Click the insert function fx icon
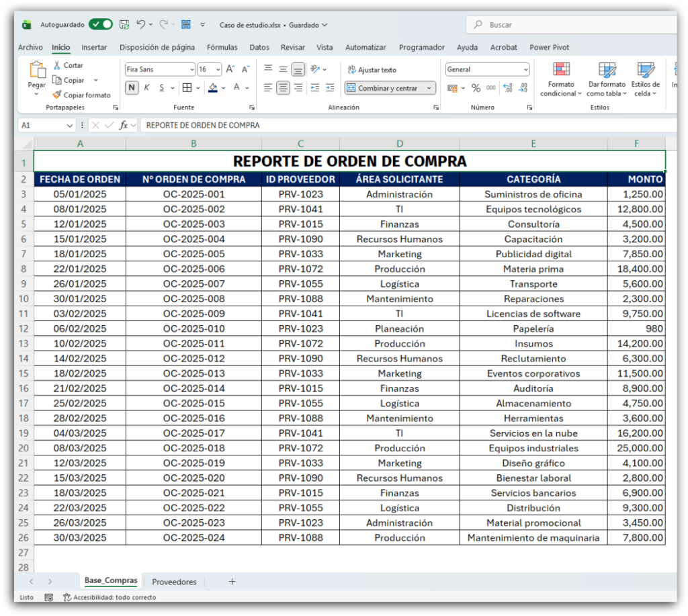The width and height of the screenshot is (688, 616). pos(124,125)
